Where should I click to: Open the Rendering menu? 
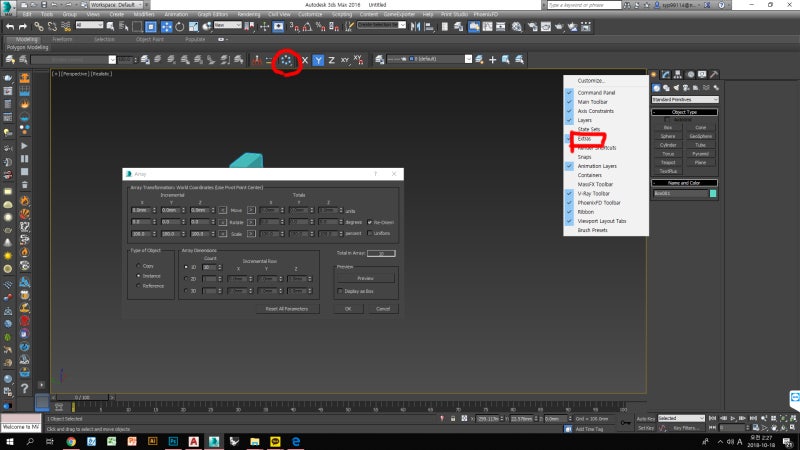[x=248, y=14]
